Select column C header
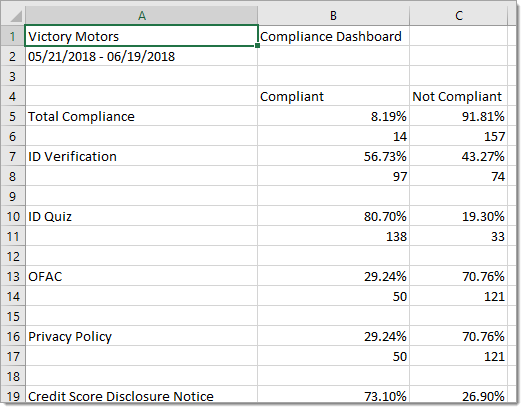524x410 pixels. pos(458,15)
